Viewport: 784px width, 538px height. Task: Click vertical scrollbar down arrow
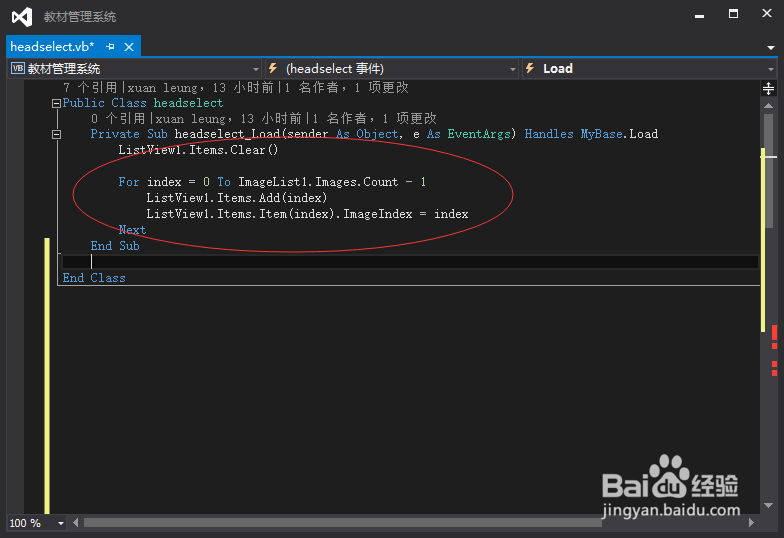tap(768, 506)
